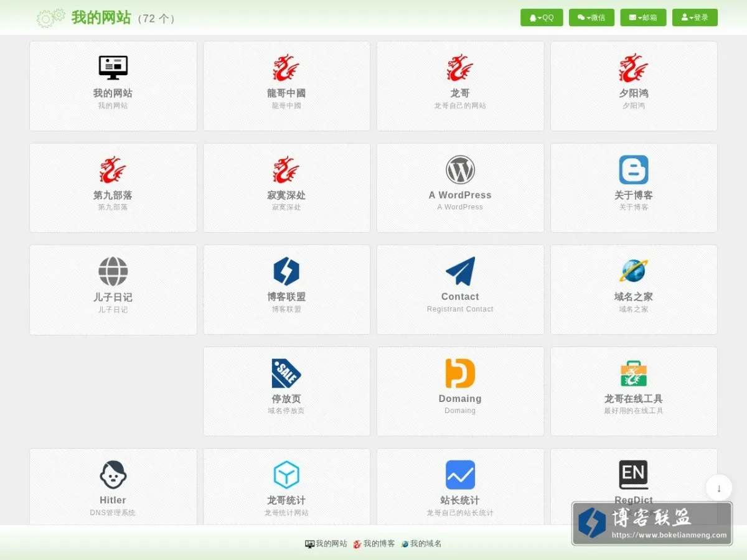Click the gears logo beside the page title
The width and height of the screenshot is (747, 560).
coord(50,17)
